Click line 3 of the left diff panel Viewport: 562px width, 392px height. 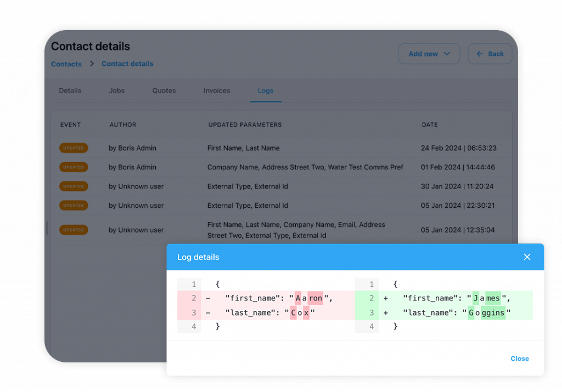[x=258, y=312]
